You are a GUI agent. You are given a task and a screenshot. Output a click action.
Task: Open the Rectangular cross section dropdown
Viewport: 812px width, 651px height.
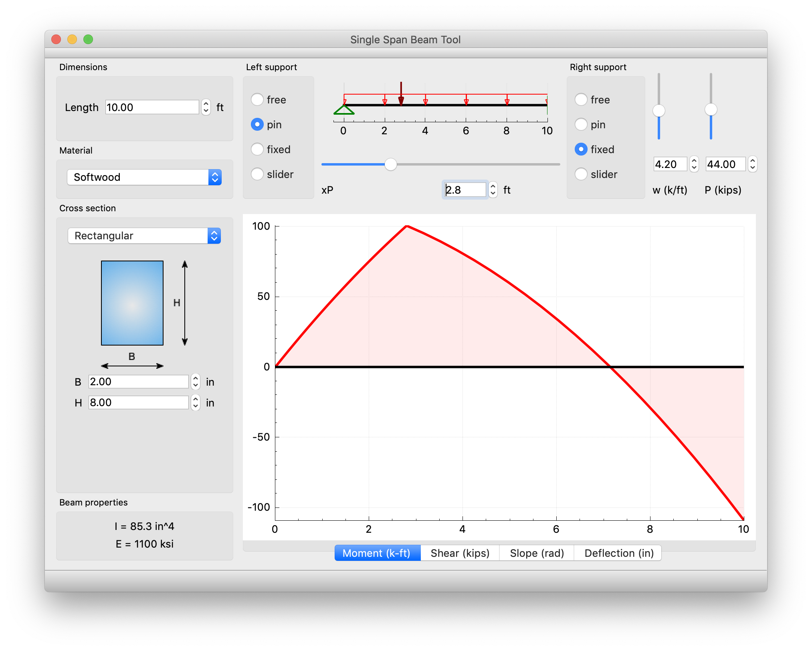point(144,236)
